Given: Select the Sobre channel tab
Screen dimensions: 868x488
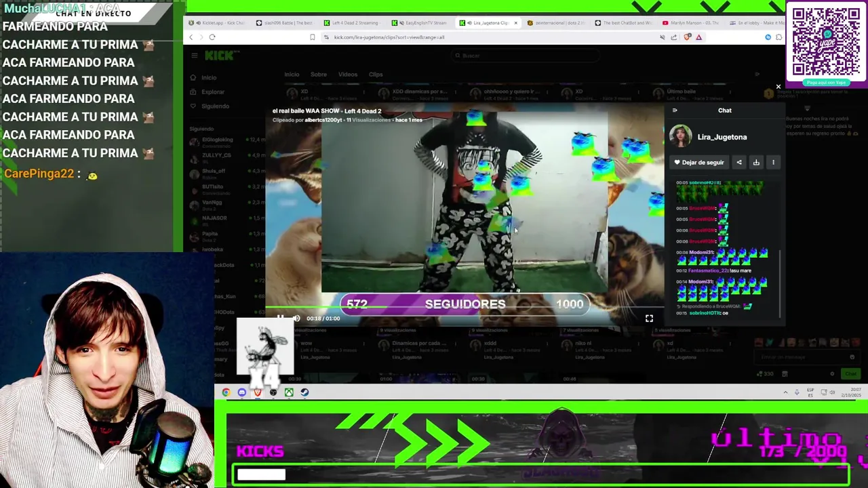Looking at the screenshot, I should 319,75.
